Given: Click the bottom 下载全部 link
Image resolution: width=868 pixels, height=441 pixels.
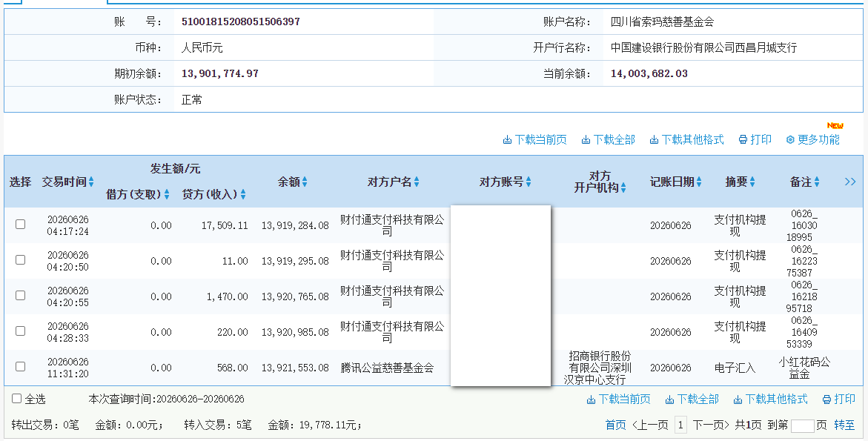Looking at the screenshot, I should pyautogui.click(x=692, y=399).
